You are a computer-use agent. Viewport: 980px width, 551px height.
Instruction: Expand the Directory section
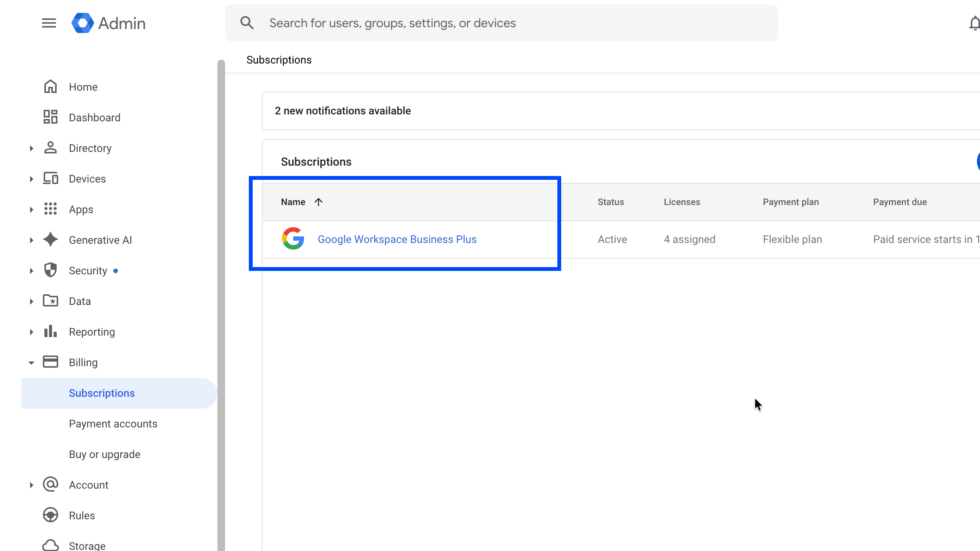click(31, 148)
